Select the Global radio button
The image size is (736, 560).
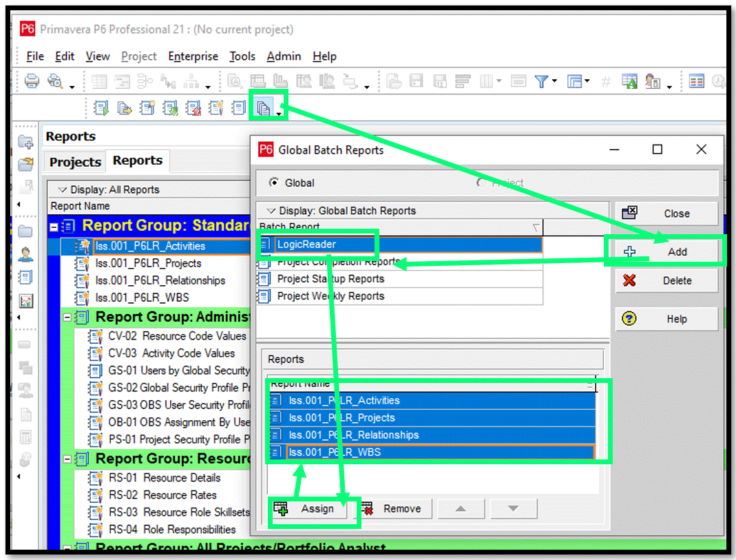coord(273,183)
